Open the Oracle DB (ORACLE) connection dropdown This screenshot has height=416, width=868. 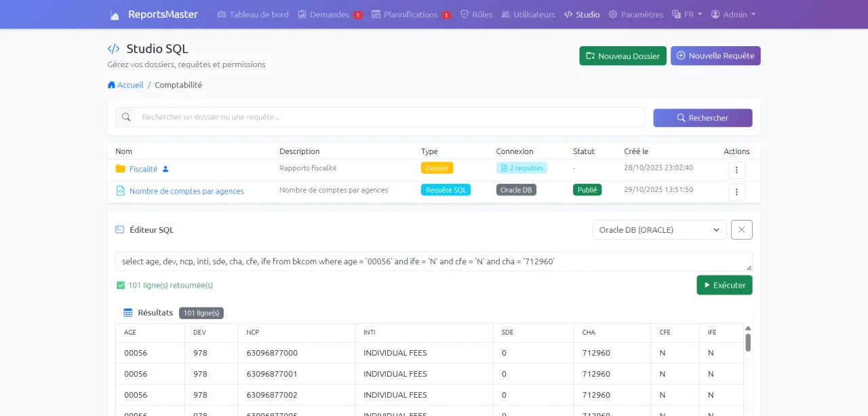(659, 230)
